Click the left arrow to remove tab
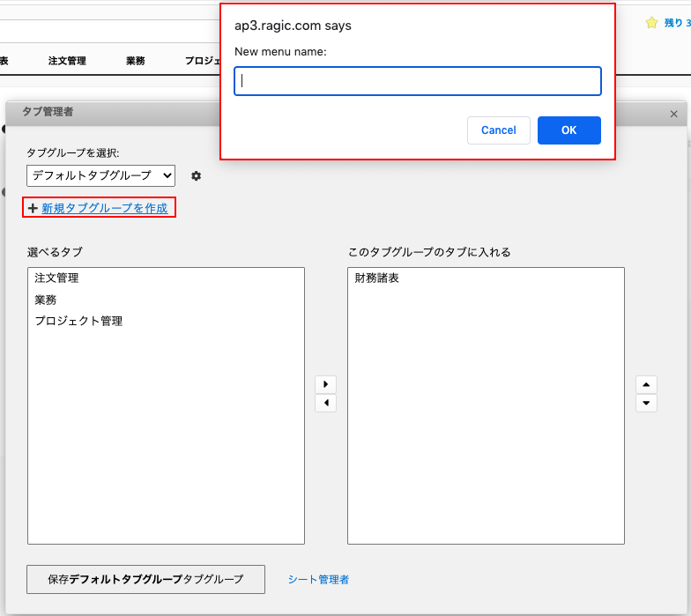 [325, 403]
